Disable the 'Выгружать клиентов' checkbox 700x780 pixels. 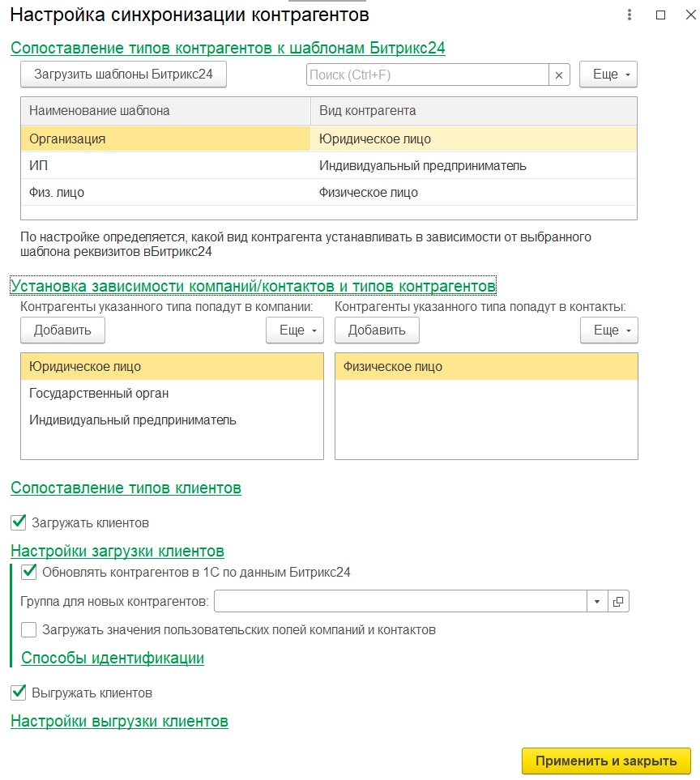[x=19, y=693]
